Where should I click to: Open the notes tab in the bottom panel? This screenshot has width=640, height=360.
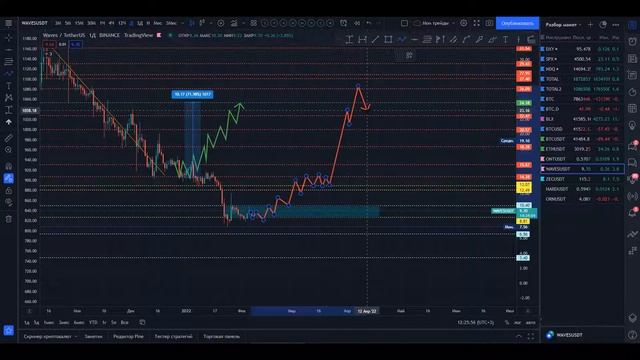[x=93, y=337]
